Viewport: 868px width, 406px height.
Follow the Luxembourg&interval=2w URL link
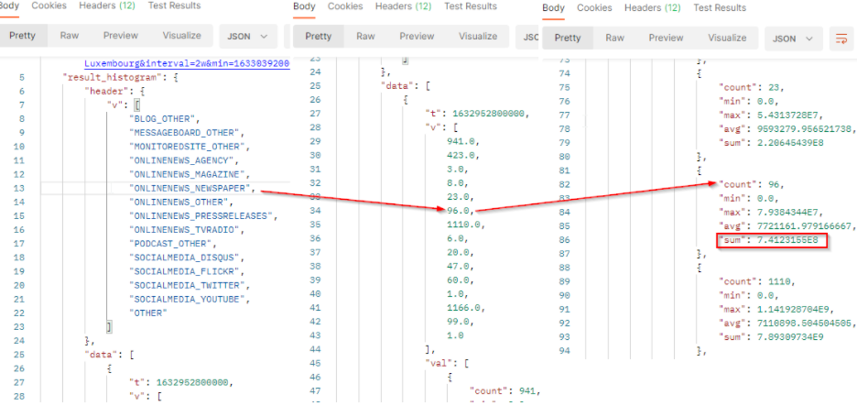click(187, 64)
